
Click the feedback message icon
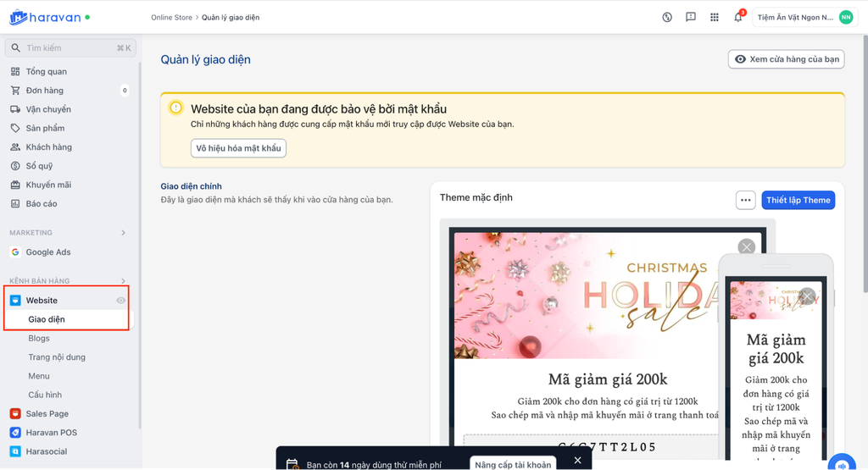691,17
